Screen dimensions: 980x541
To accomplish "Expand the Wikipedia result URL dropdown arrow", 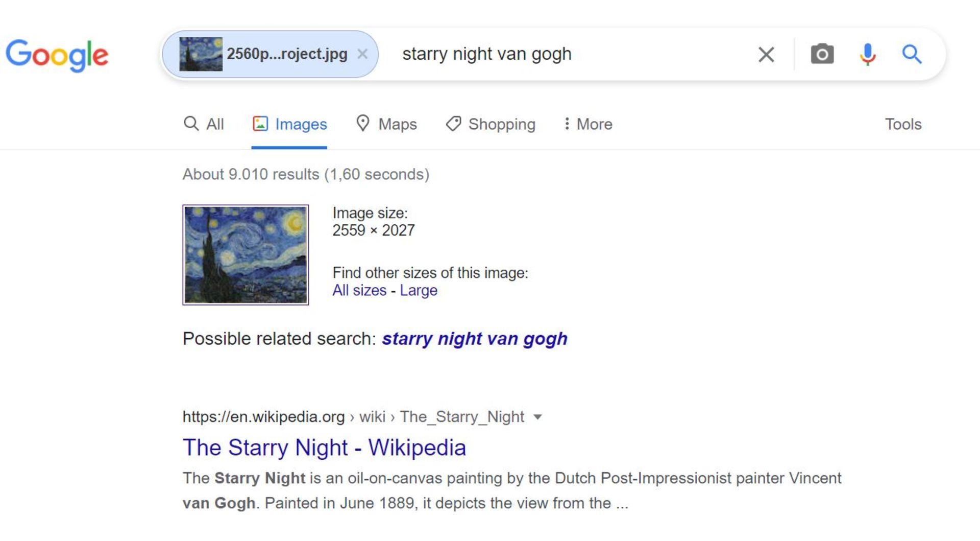I will coord(537,417).
